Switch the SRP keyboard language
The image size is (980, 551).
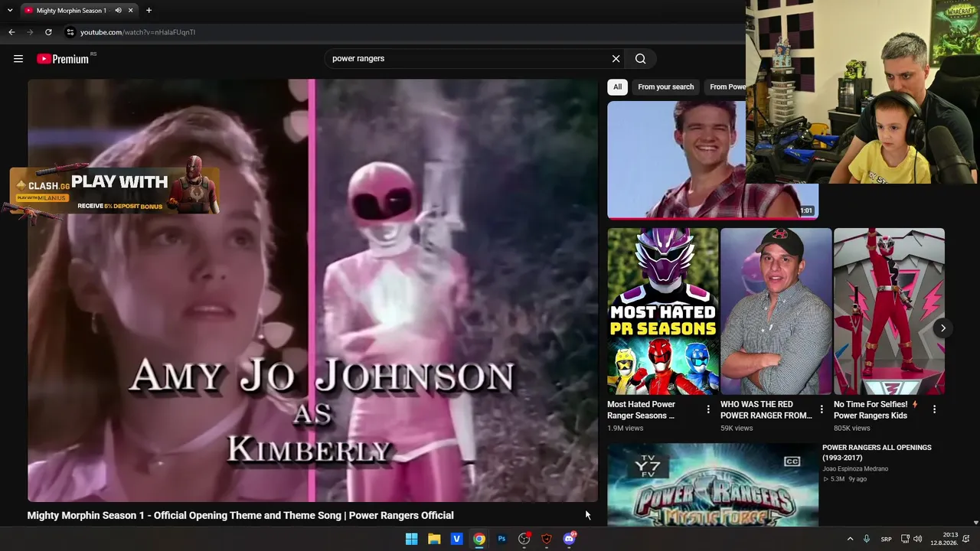point(886,540)
